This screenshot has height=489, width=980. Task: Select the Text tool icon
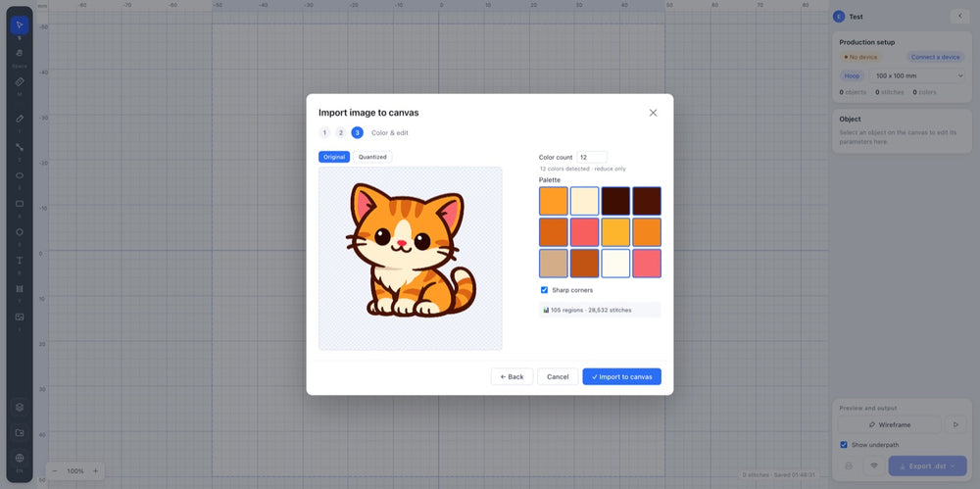[20, 261]
